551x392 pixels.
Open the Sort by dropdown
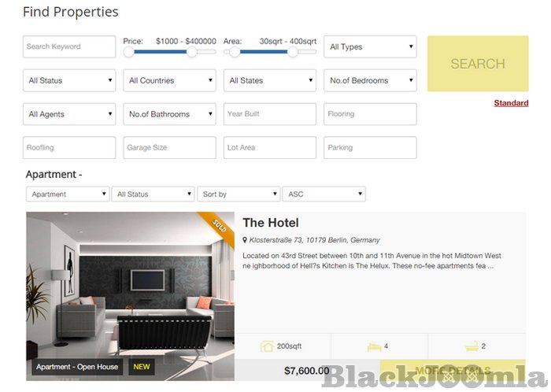239,194
